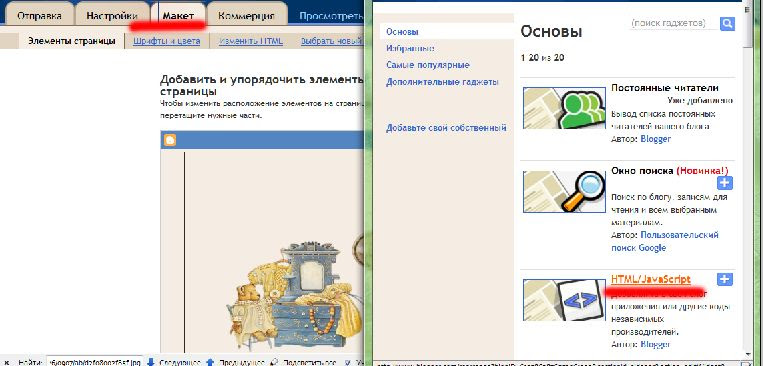Image resolution: width=763 pixels, height=366 pixels.
Task: Open the Blogger author link under HTML/JavaScript
Action: tap(655, 345)
